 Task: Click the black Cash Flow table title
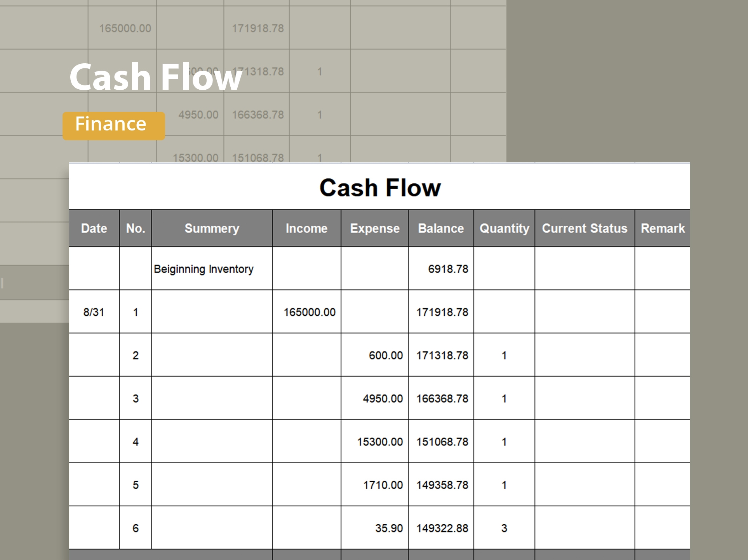(380, 188)
